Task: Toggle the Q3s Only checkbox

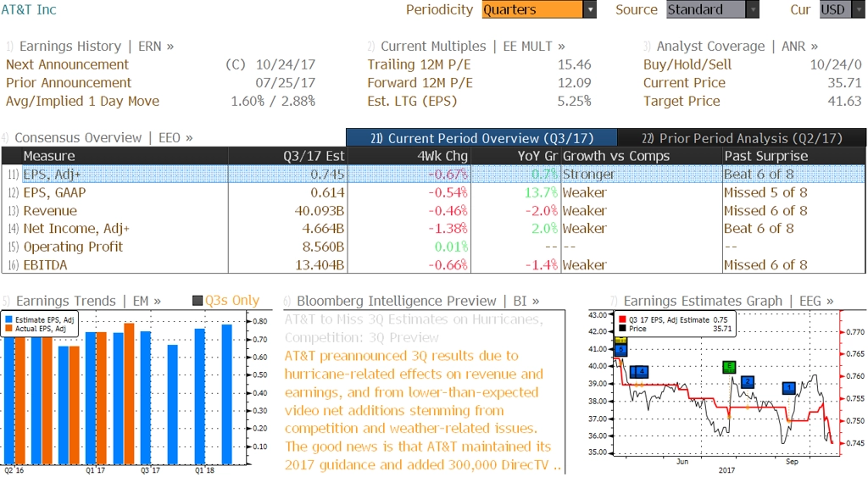Action: (197, 301)
